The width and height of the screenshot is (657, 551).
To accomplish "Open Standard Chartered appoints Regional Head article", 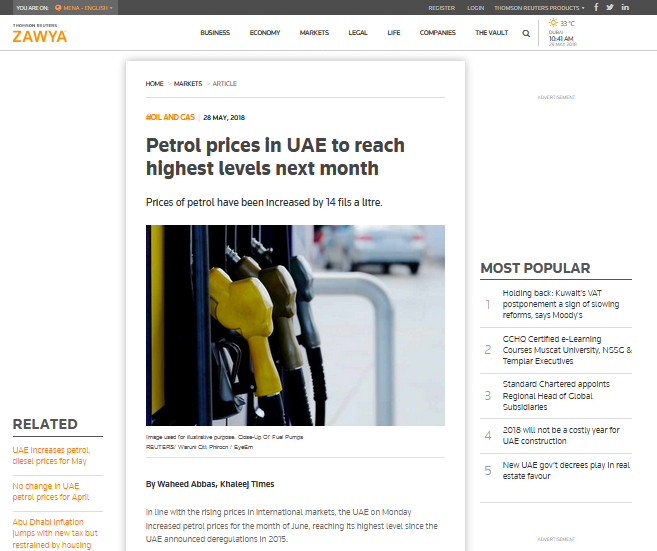I will tap(556, 396).
